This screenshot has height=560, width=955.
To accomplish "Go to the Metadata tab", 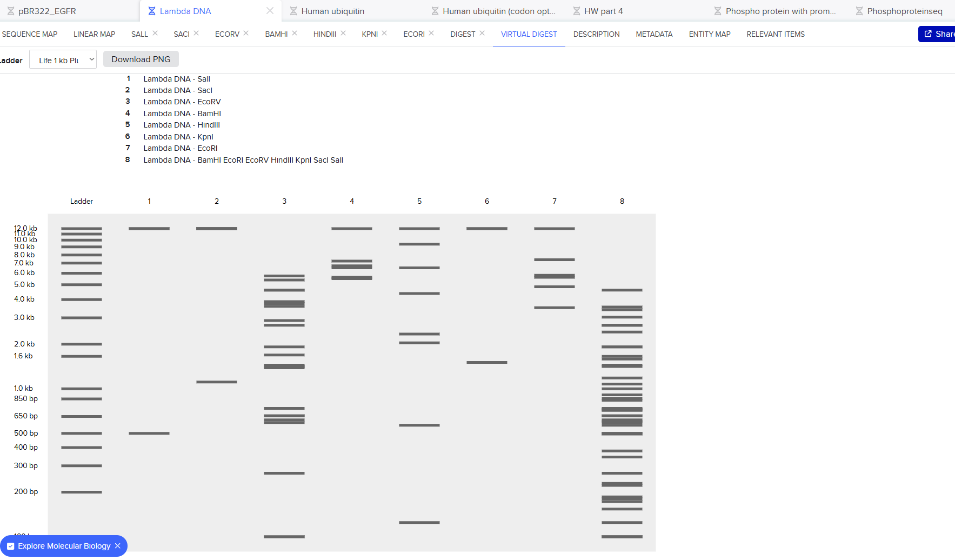I will coord(654,34).
